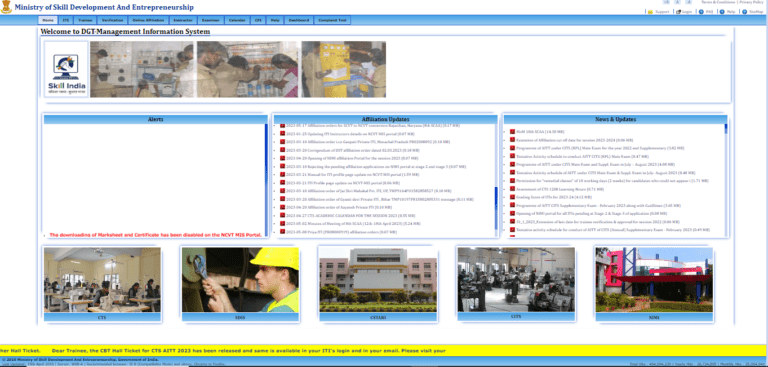Open Programme of AITT under CITS (RPL) Main Exam link
The image size is (768, 367).
600,148
